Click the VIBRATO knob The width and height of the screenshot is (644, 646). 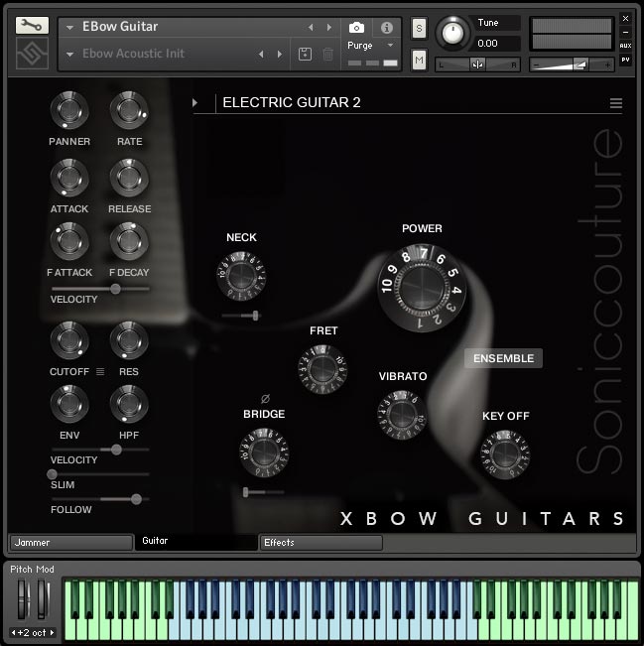(402, 415)
